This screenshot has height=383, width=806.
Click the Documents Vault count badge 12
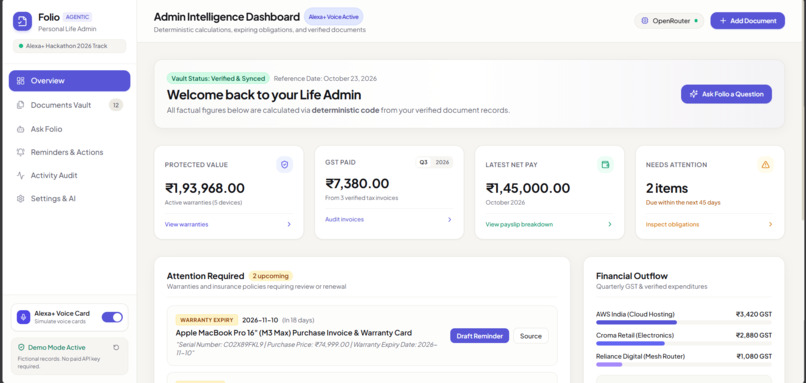tap(116, 105)
